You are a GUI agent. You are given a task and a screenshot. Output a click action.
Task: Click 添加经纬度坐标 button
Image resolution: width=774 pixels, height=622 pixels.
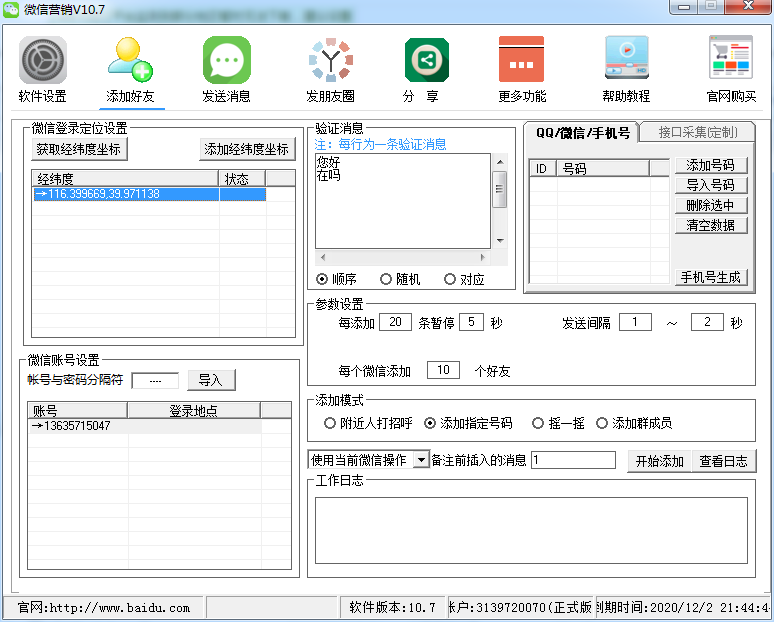pos(247,149)
